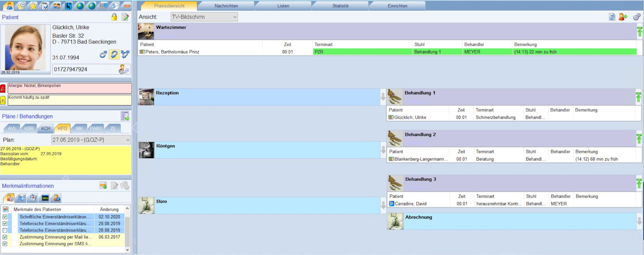Click the star favorites icon in top toolbar
Image resolution: width=644 pixels, height=255 pixels.
pyautogui.click(x=33, y=6)
